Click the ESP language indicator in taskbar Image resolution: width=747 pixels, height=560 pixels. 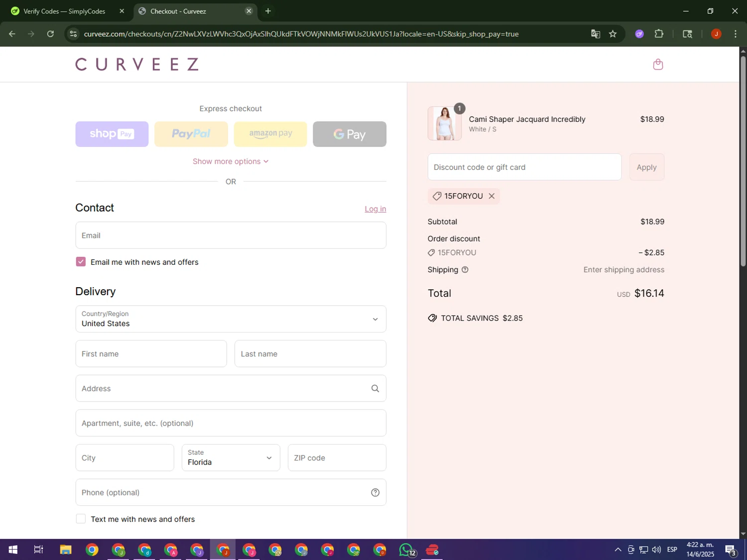(672, 550)
